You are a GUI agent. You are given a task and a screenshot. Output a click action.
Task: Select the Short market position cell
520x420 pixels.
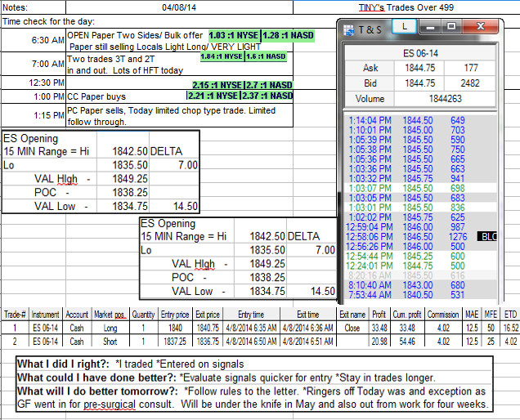(x=110, y=342)
